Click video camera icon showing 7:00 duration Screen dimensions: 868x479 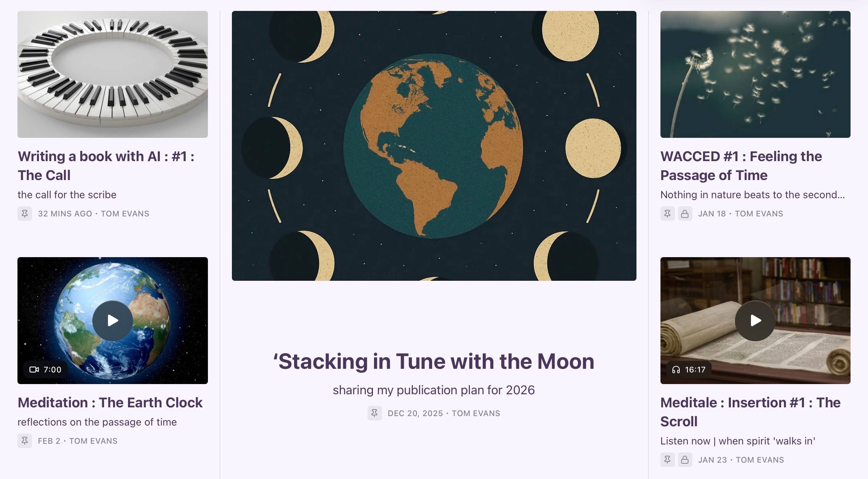click(x=34, y=370)
